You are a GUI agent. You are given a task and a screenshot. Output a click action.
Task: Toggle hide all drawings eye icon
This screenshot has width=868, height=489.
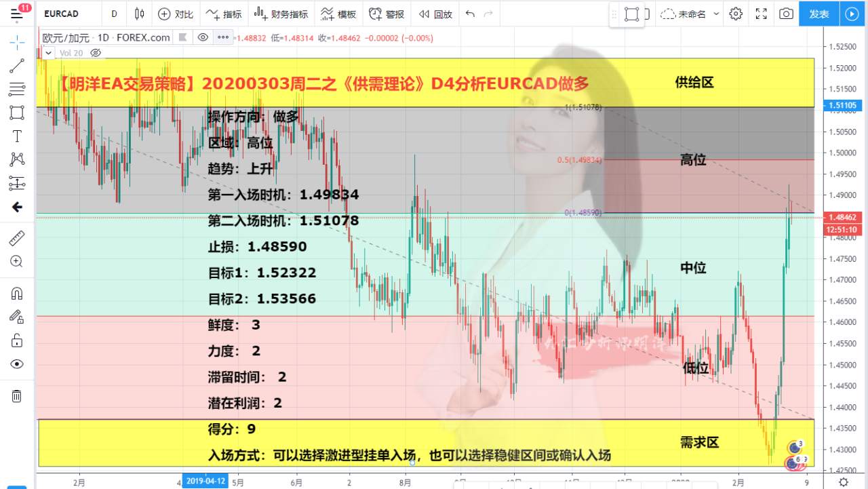click(17, 364)
